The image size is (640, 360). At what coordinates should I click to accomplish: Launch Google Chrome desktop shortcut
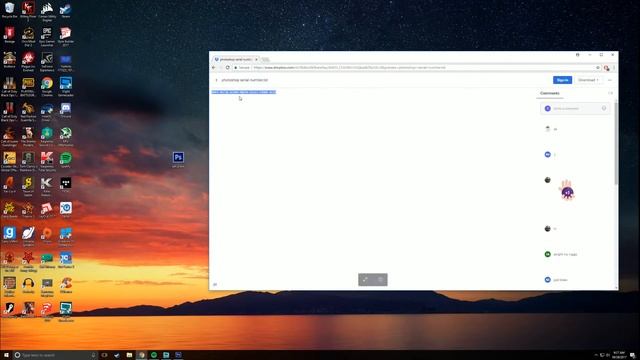[47, 86]
